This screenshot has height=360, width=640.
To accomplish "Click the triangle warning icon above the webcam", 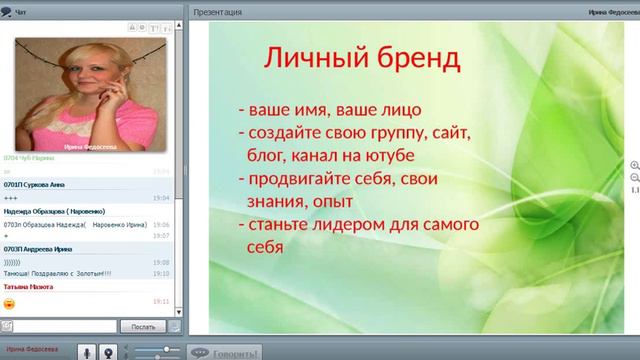I will (132, 27).
